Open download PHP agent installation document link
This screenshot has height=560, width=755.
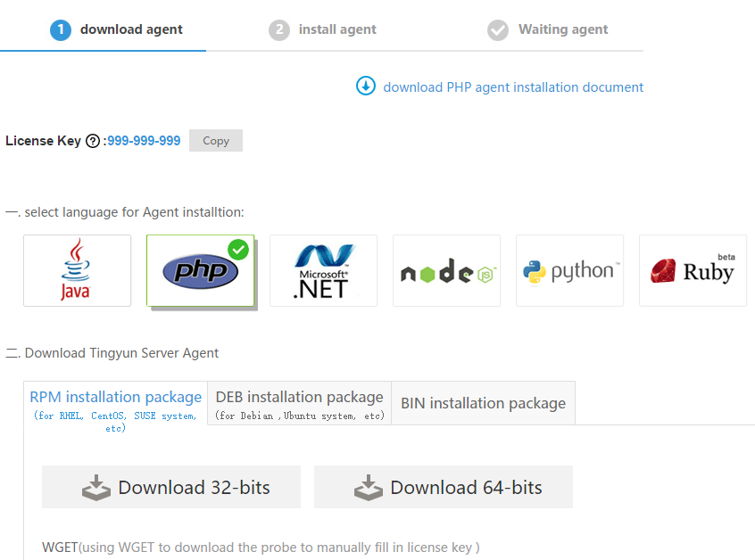tap(513, 87)
